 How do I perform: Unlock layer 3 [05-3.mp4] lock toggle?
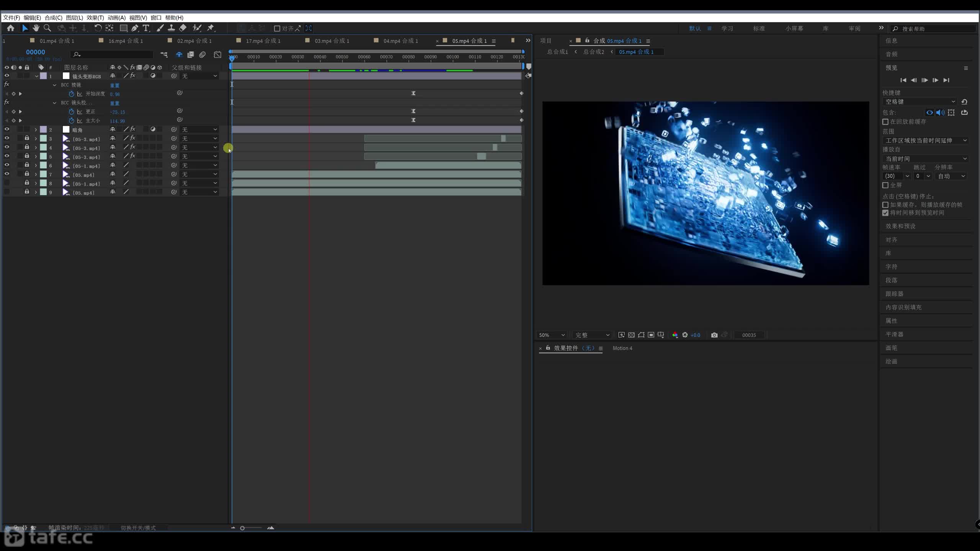27,138
